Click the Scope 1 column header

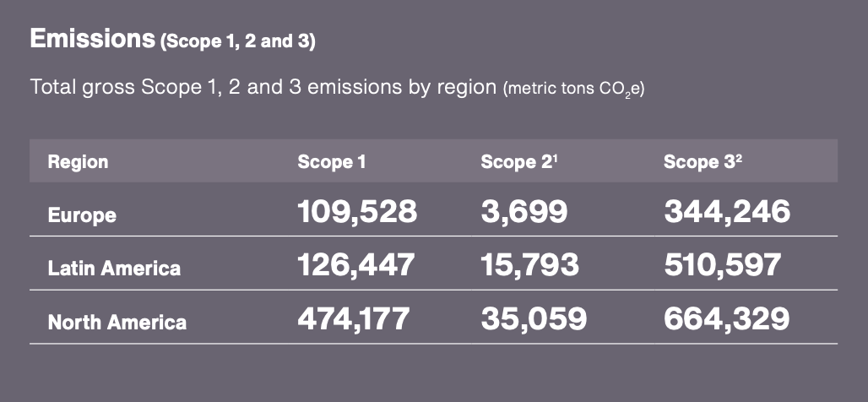point(332,161)
